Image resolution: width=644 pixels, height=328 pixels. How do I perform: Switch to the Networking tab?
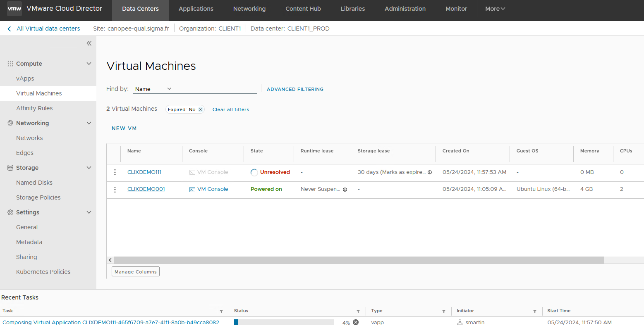(249, 9)
